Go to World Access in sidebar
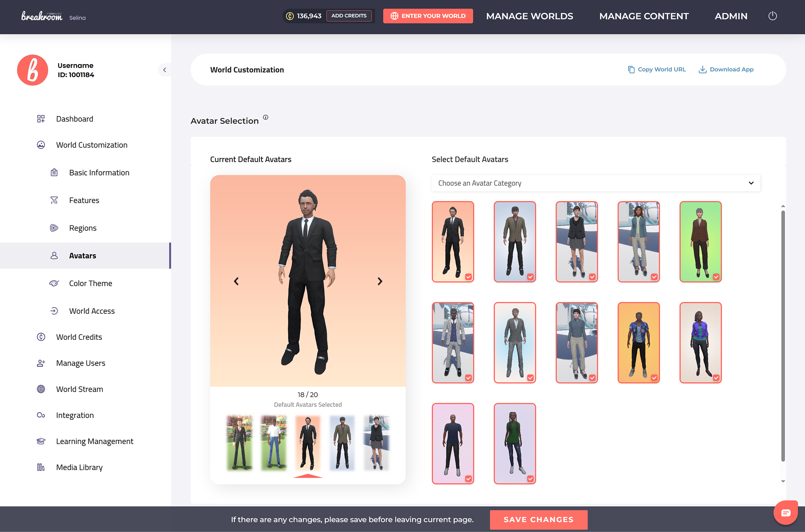 [x=92, y=311]
